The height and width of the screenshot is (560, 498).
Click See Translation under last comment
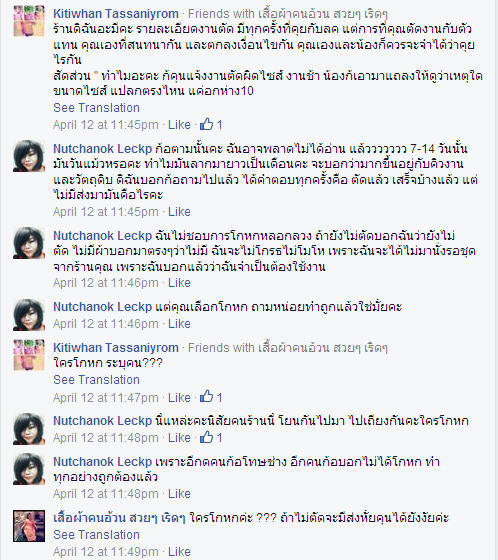point(96,534)
